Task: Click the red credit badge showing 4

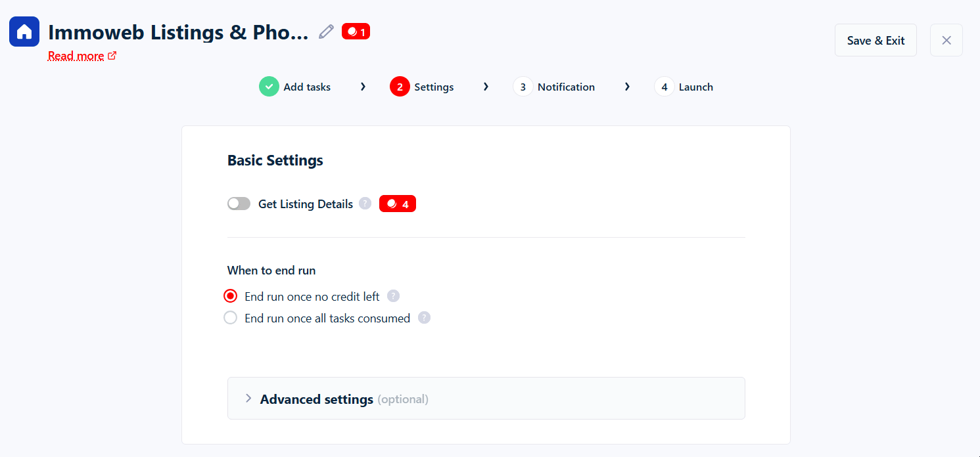Action: [398, 204]
